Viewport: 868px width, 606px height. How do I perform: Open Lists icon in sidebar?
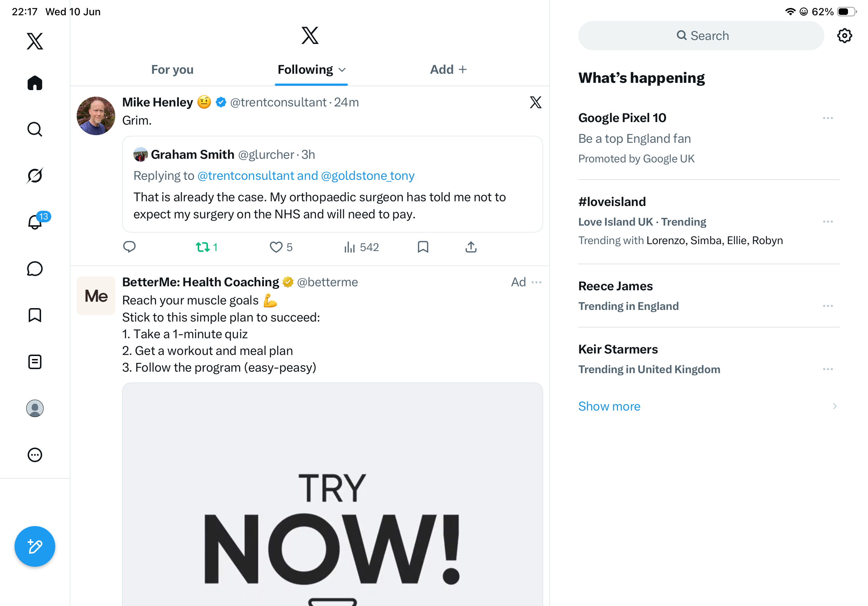point(35,362)
